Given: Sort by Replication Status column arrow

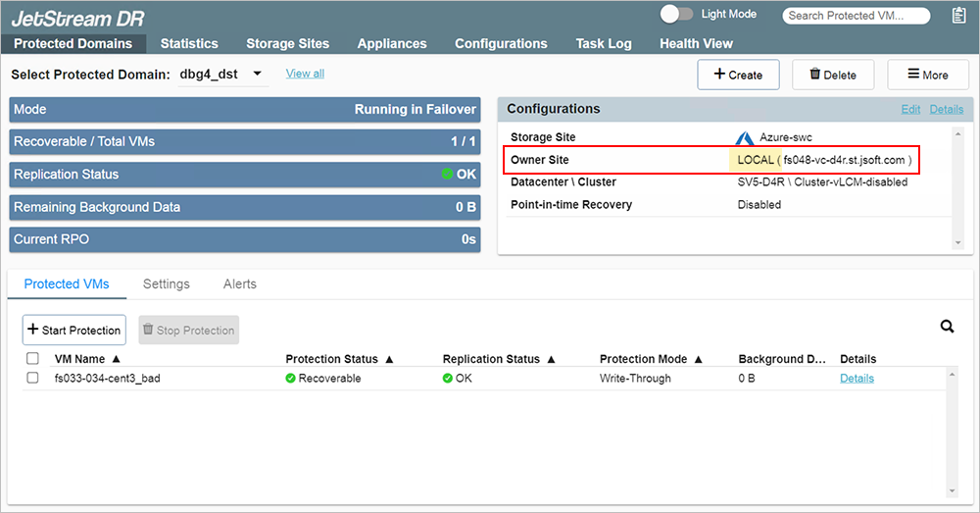Looking at the screenshot, I should [551, 359].
